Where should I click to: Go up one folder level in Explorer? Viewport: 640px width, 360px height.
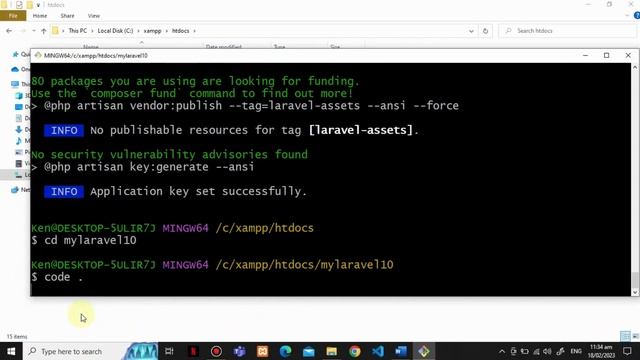pyautogui.click(x=44, y=31)
